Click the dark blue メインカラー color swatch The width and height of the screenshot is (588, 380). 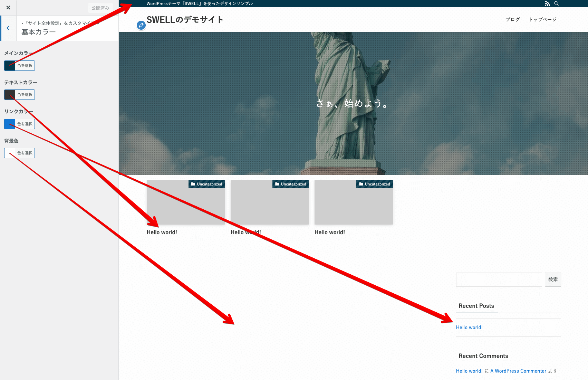coord(9,65)
